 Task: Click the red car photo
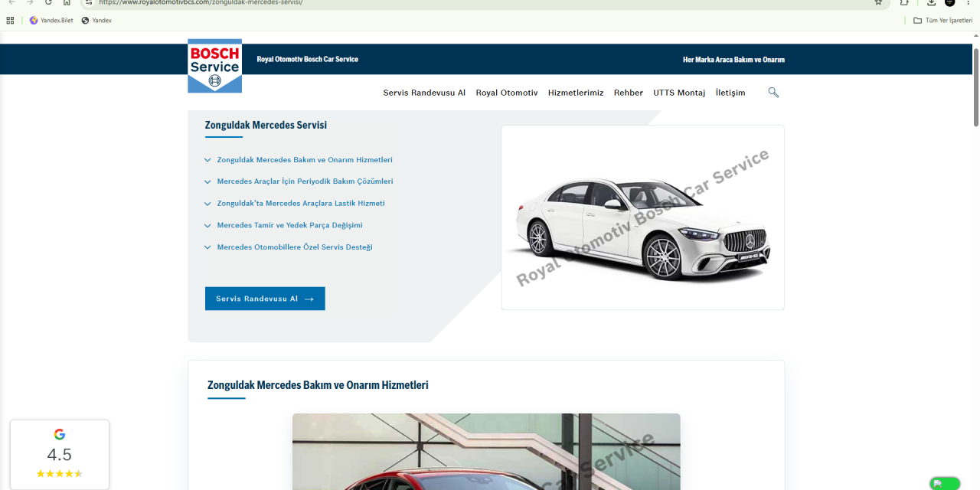[x=486, y=452]
